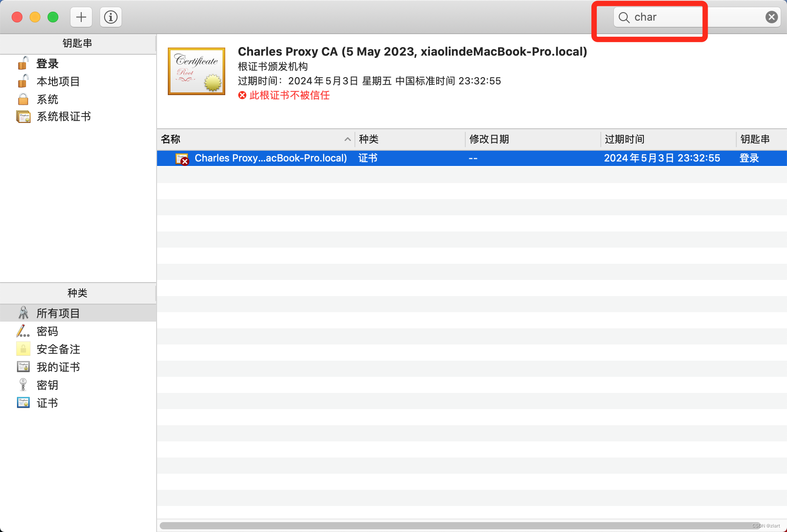This screenshot has width=787, height=532.
Task: Click the locked padlock icon beside 系统
Action: pyautogui.click(x=23, y=99)
